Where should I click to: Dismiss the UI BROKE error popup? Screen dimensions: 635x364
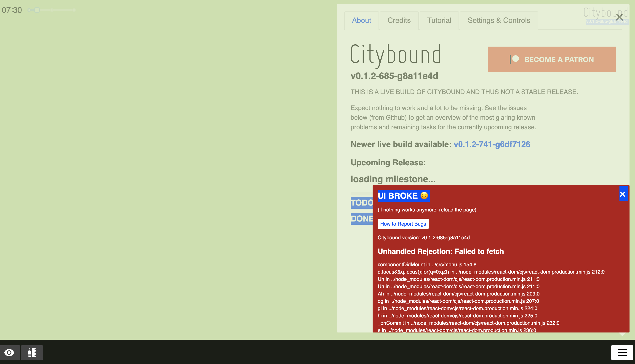pyautogui.click(x=622, y=194)
